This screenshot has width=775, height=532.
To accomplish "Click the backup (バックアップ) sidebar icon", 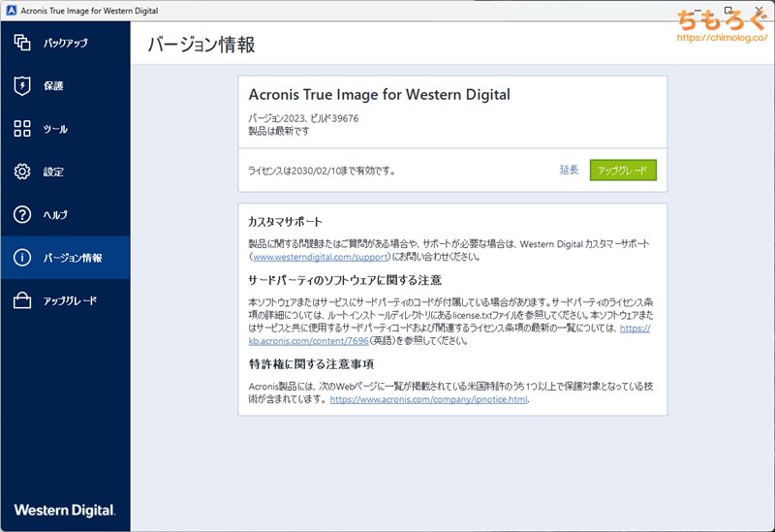I will (x=22, y=43).
